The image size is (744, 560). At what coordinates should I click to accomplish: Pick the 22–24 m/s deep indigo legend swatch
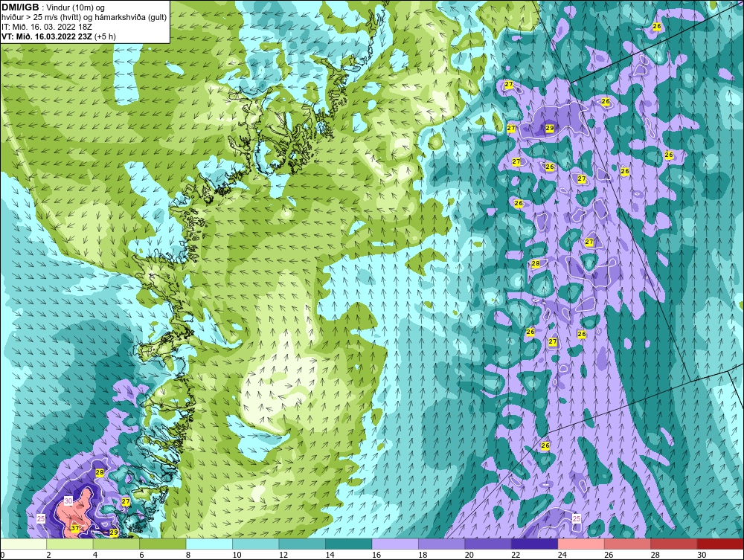(x=535, y=544)
